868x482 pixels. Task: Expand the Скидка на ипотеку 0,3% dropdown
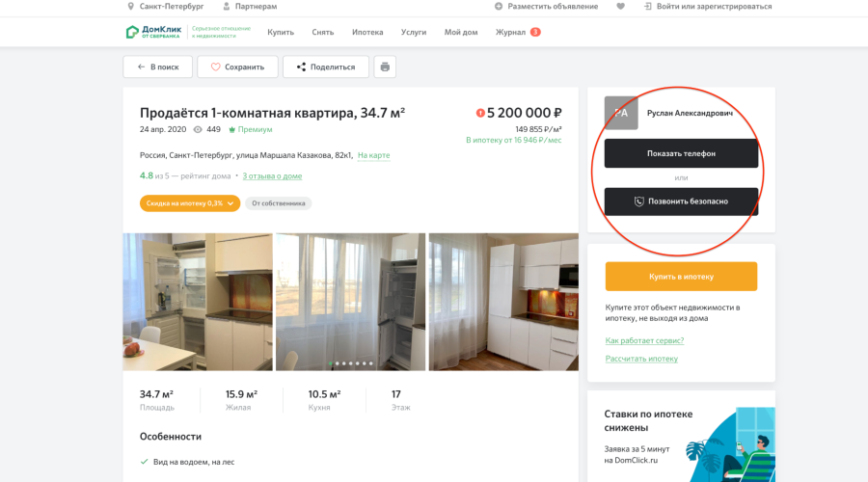pos(190,203)
